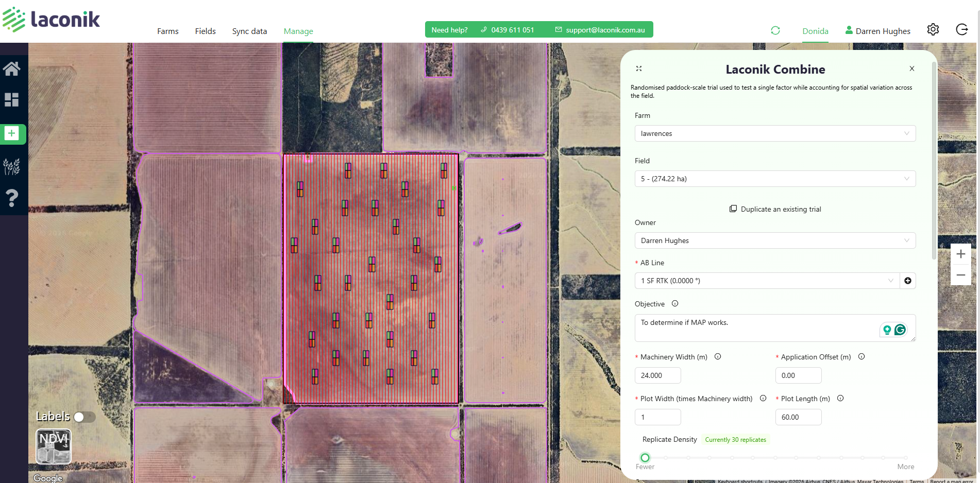The width and height of the screenshot is (980, 483).
Task: Open the question mark help icon
Action: 12,198
